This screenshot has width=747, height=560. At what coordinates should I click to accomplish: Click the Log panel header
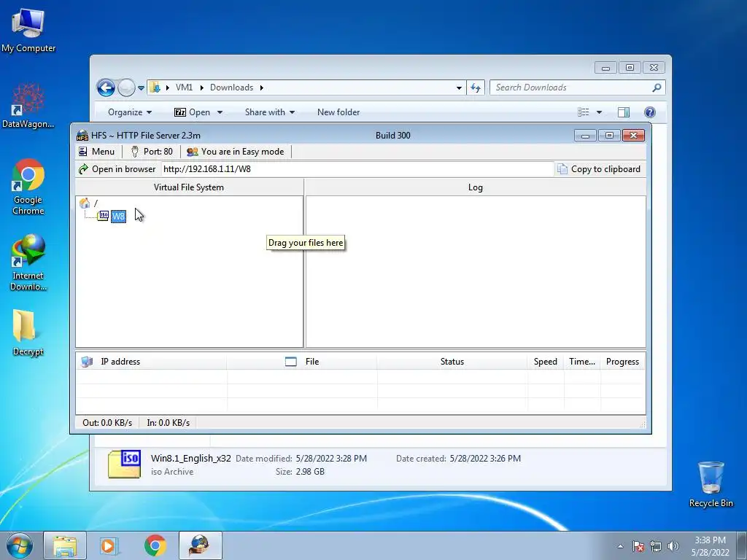(x=476, y=187)
